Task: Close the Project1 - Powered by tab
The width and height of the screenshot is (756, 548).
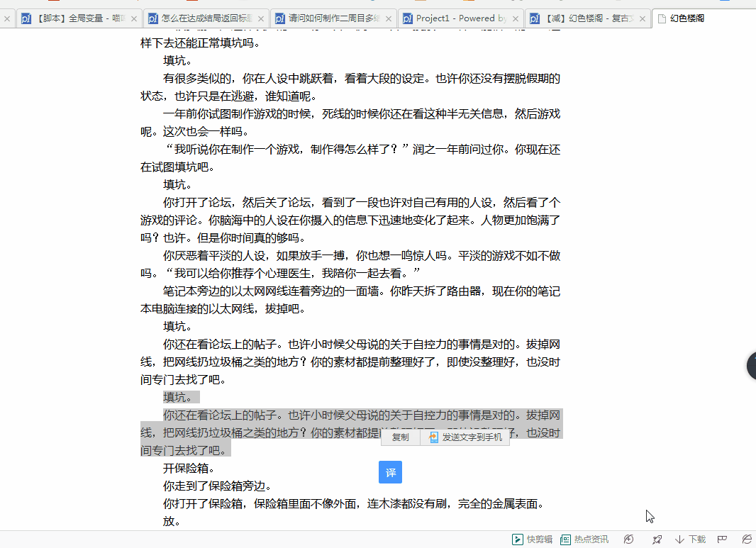Action: (x=516, y=19)
